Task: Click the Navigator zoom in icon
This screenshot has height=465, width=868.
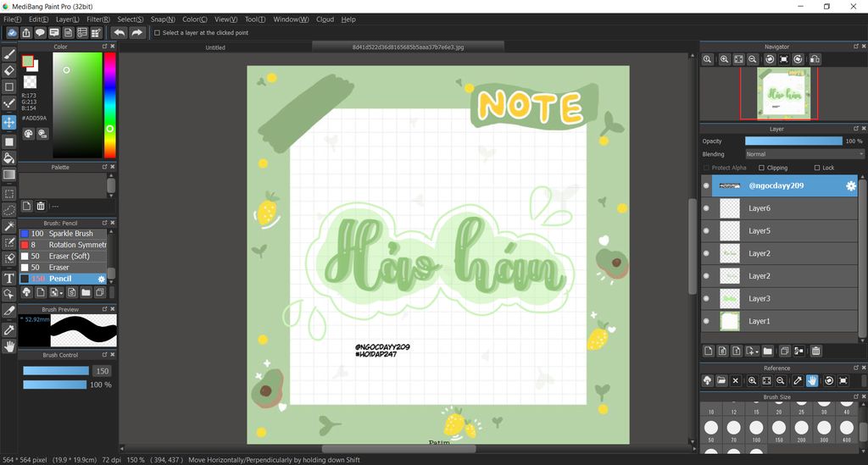Action: [724, 59]
